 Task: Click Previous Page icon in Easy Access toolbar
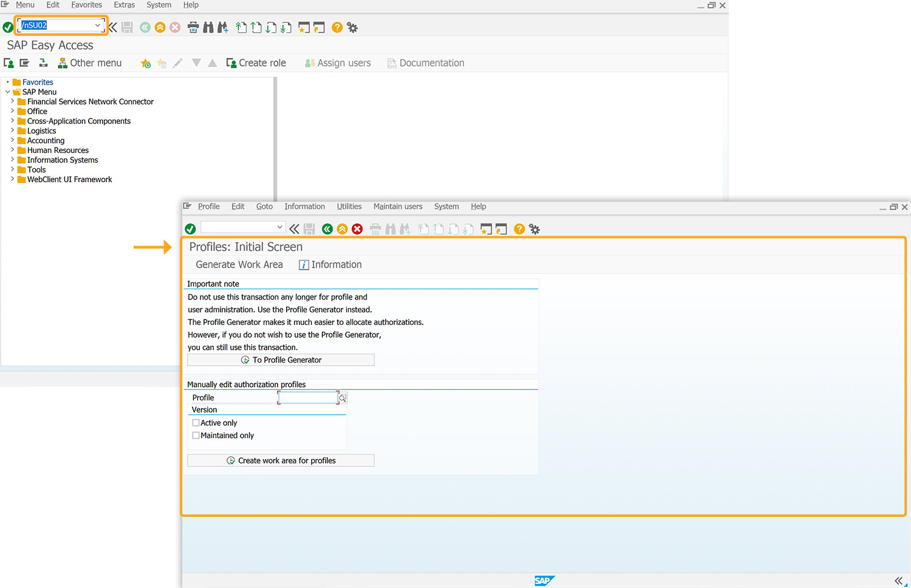coord(256,27)
